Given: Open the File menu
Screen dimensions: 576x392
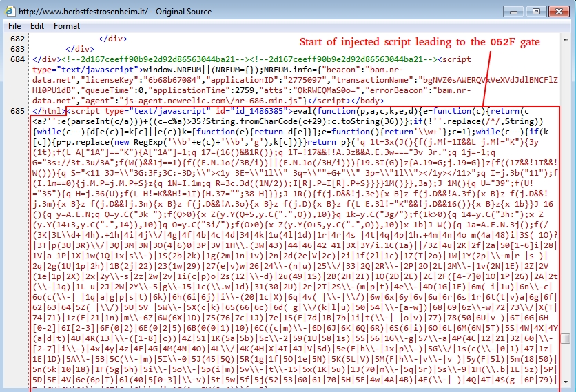Looking at the screenshot, I should [x=14, y=26].
